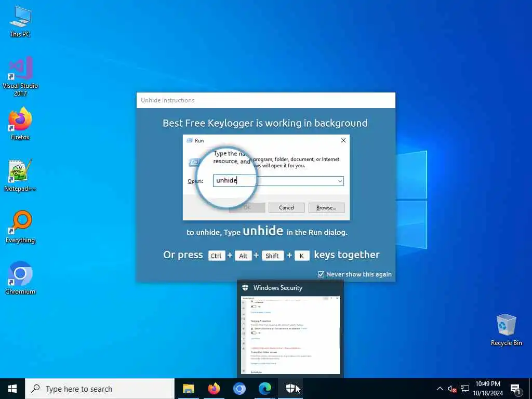Screen dimensions: 532x399
Task: Click the Alt key label
Action: pos(243,256)
